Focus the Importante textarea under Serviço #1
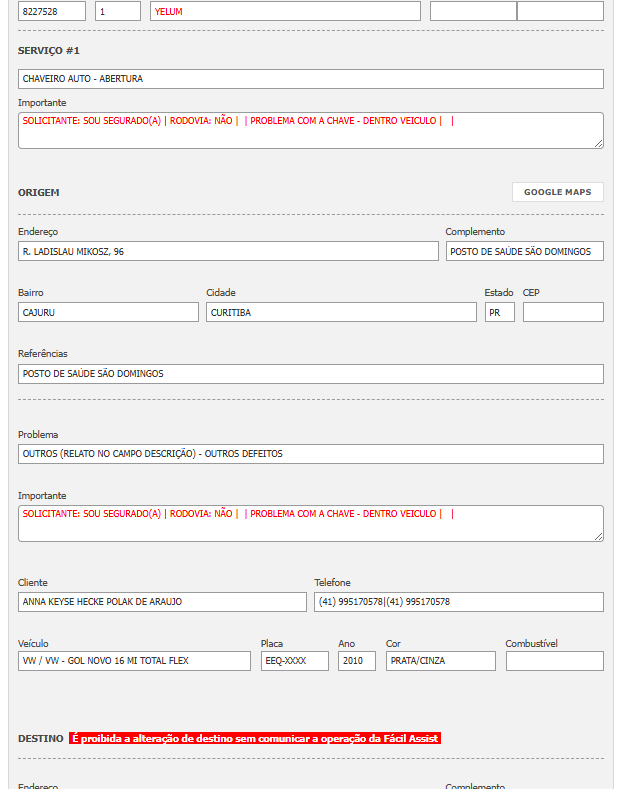618x789 pixels. 310,130
